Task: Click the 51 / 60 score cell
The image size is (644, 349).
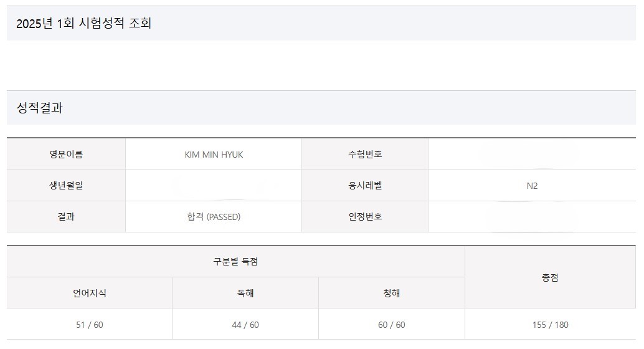Action: point(90,325)
